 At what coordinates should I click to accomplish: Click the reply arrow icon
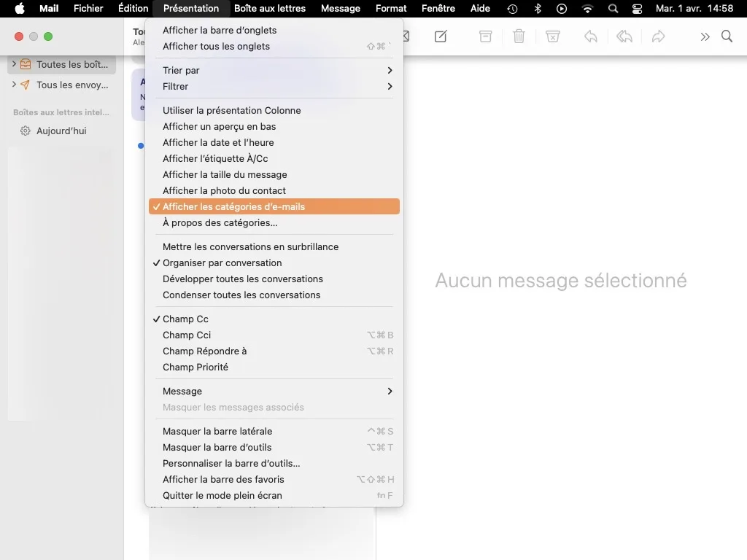click(x=591, y=36)
